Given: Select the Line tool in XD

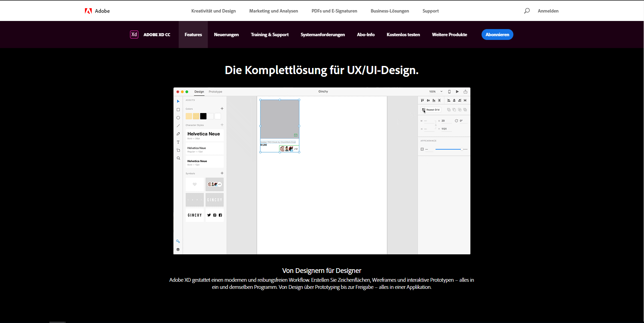Looking at the screenshot, I should point(178,126).
